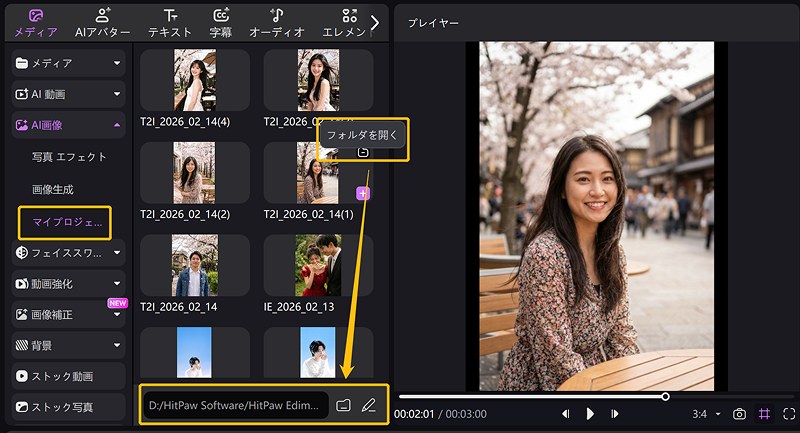This screenshot has height=433, width=800.
Task: Click the playback progress slider handle
Action: click(x=665, y=396)
